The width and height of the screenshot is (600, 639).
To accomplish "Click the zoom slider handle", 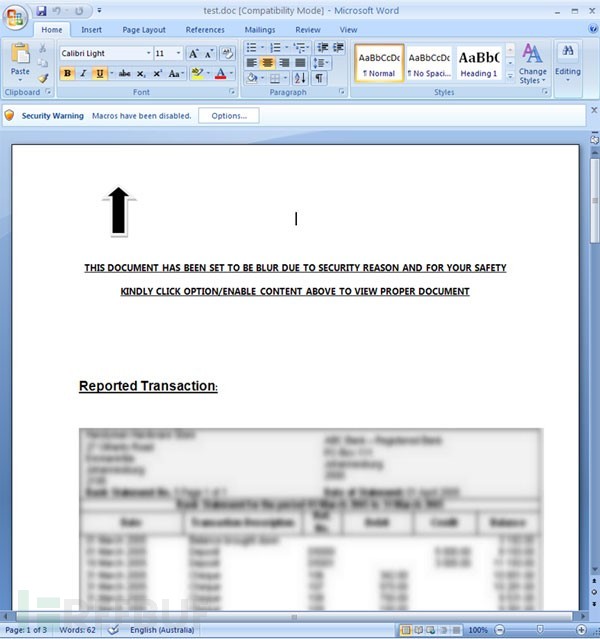I will (540, 630).
